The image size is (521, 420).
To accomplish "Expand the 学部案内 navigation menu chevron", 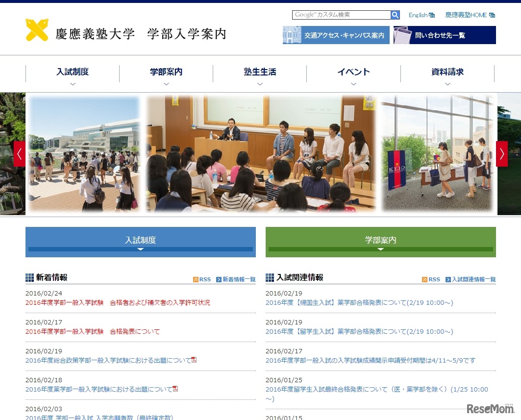I will 166,84.
